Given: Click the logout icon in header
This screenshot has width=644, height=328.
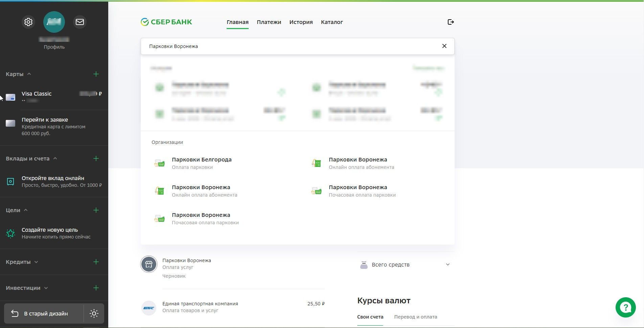Looking at the screenshot, I should (451, 22).
